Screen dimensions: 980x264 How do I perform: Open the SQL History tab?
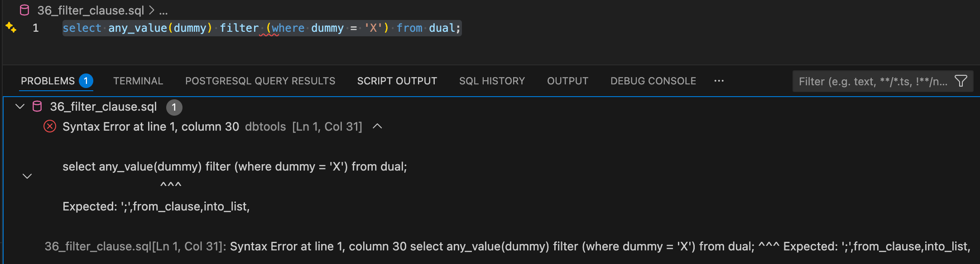[x=492, y=81]
